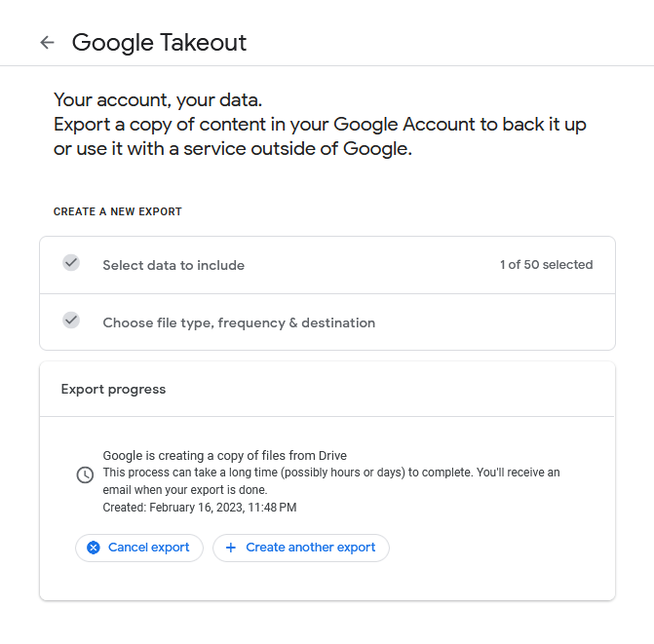Click the Google Takeout page title
654x644 pixels.
pos(159,43)
